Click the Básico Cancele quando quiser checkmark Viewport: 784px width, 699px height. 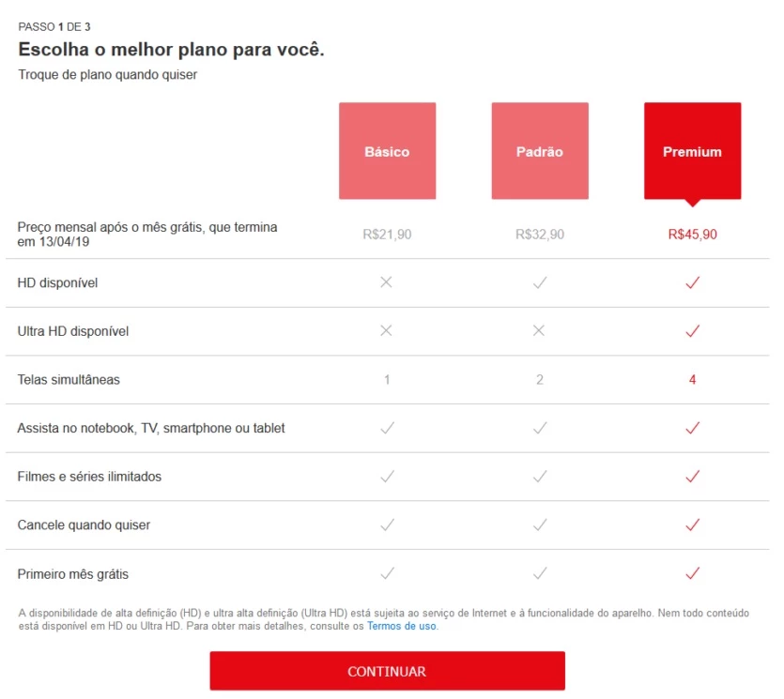tap(387, 524)
